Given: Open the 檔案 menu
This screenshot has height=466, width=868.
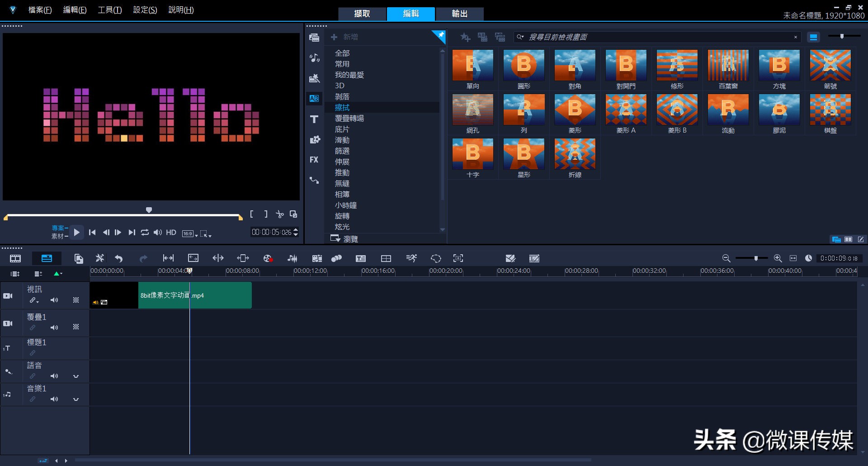Looking at the screenshot, I should [x=40, y=10].
